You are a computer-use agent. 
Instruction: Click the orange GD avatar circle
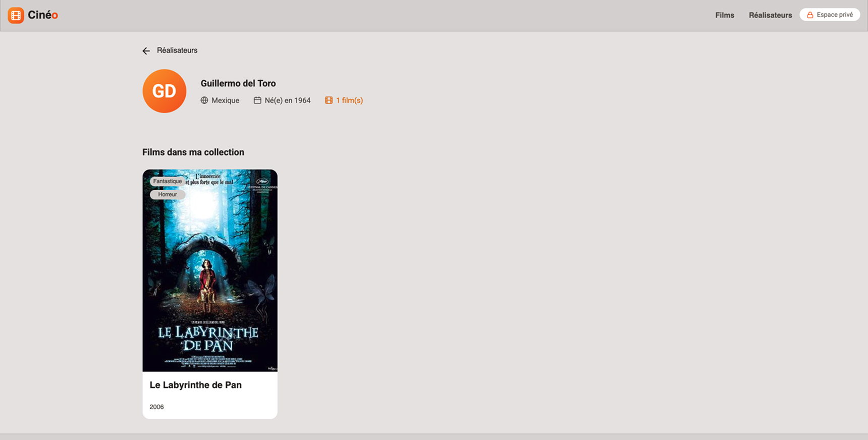click(165, 91)
